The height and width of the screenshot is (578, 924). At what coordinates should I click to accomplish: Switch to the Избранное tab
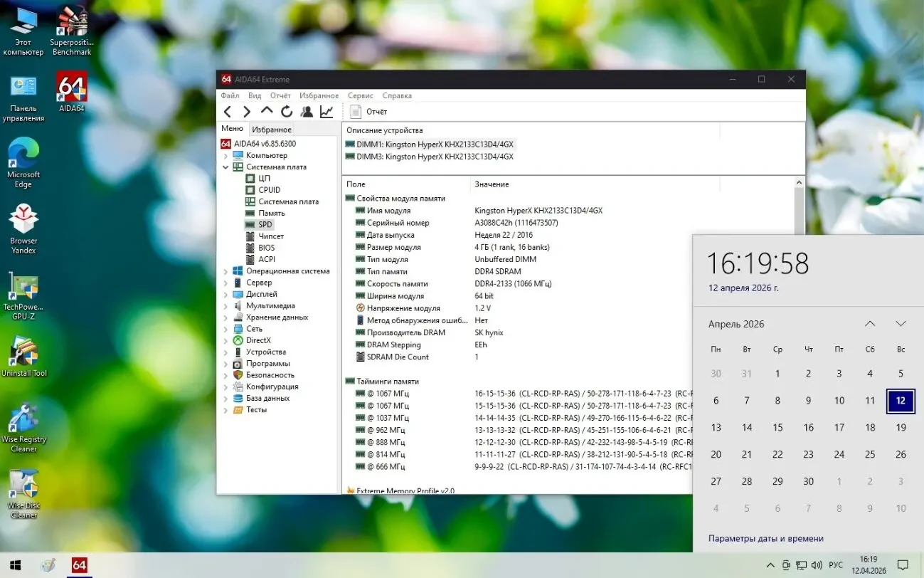coord(271,129)
